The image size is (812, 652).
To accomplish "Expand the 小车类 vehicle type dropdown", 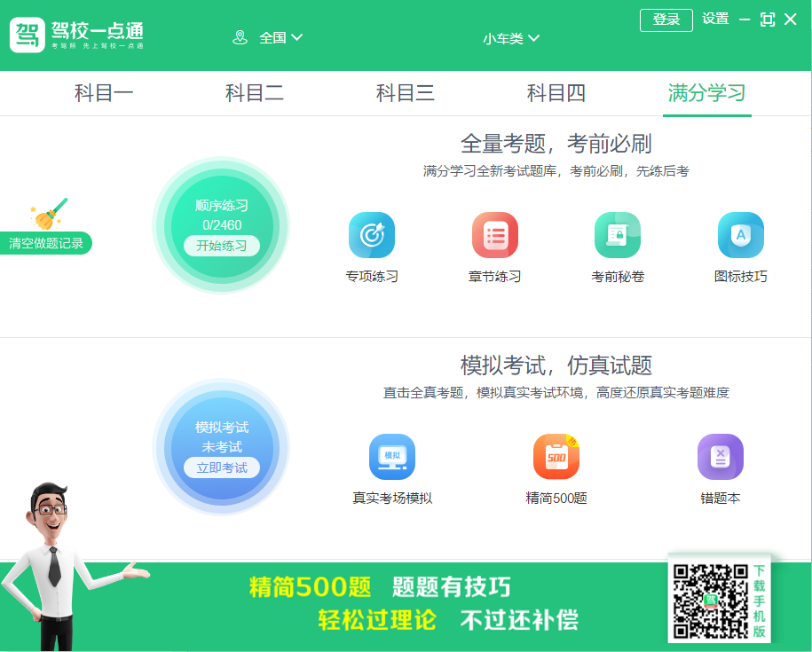I will (x=511, y=38).
